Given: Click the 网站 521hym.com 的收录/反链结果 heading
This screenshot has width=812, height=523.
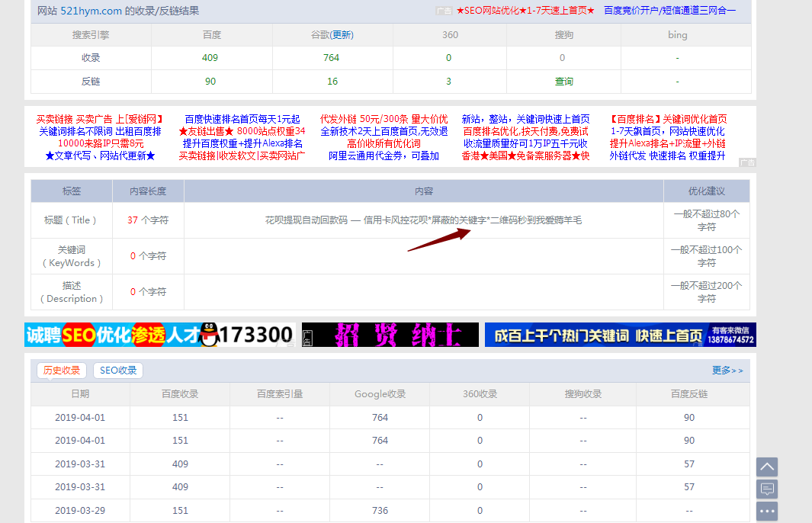Looking at the screenshot, I should [x=118, y=11].
